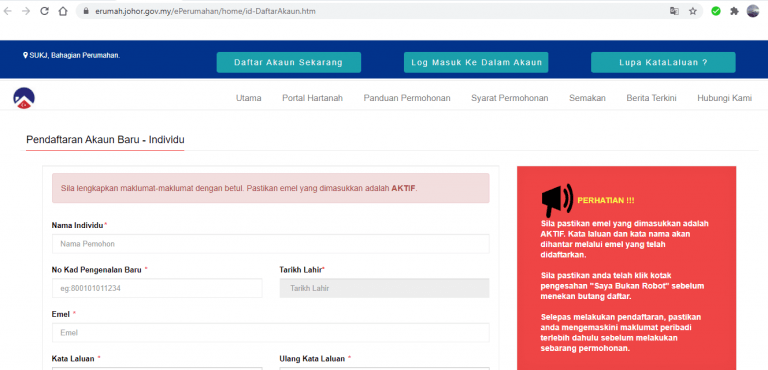
Task: Reload the page with refresh icon
Action: tap(45, 11)
